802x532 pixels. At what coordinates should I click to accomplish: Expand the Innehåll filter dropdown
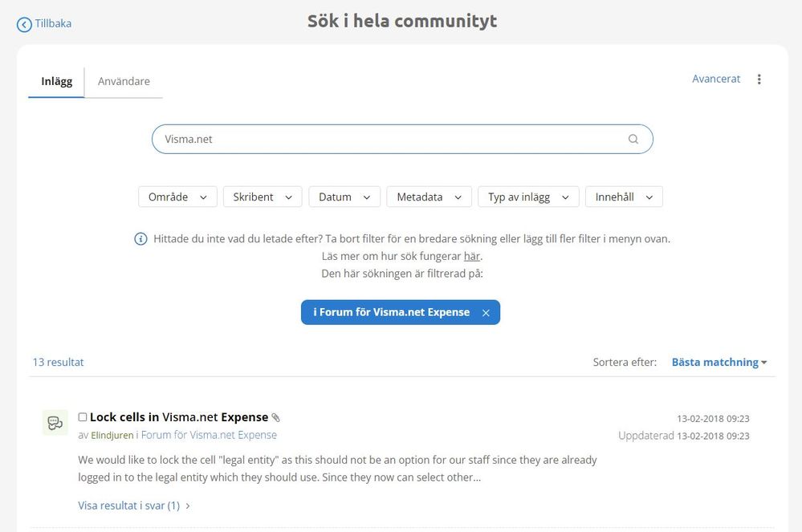point(624,197)
